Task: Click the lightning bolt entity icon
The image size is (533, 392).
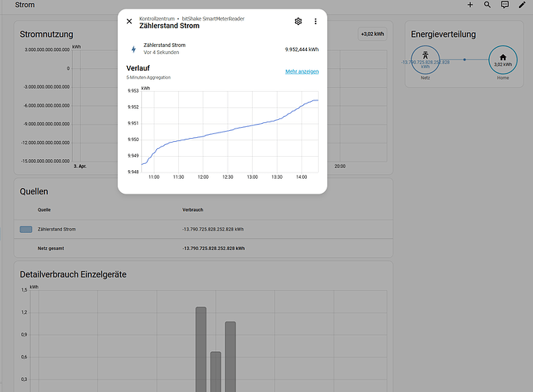Action: coord(133,49)
